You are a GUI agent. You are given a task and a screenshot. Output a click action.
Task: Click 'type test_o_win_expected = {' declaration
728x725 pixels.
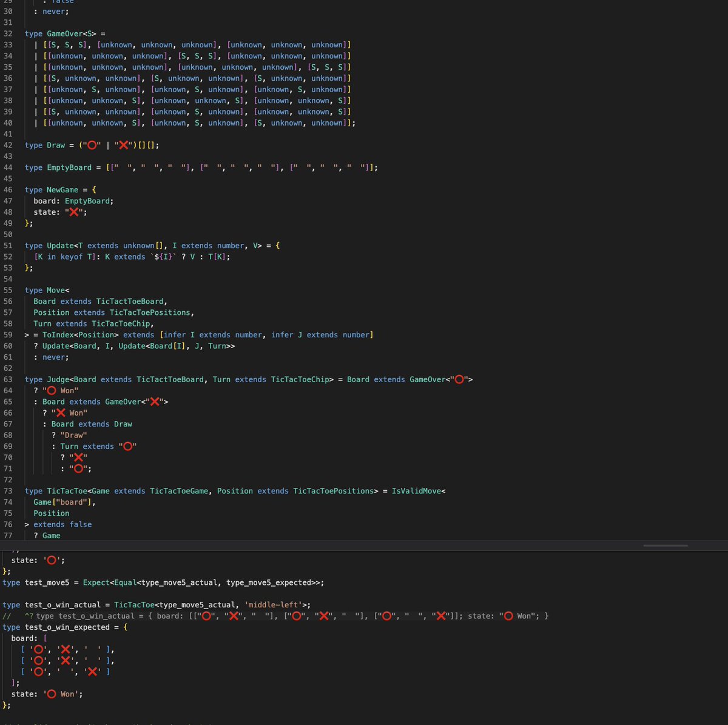(65, 627)
